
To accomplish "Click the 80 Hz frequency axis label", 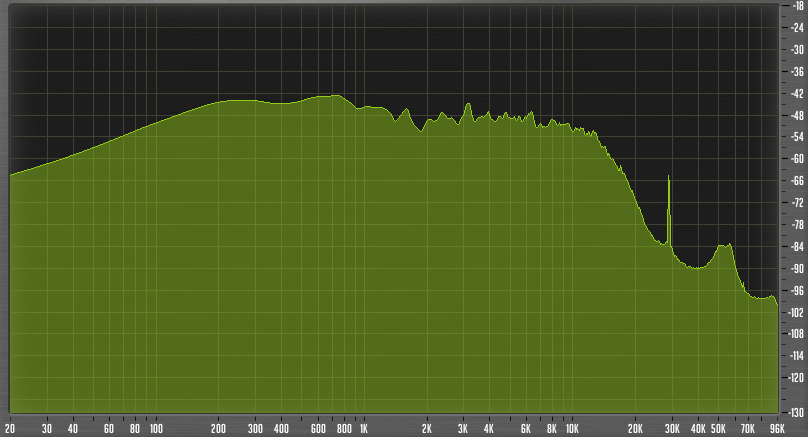I will (x=135, y=429).
